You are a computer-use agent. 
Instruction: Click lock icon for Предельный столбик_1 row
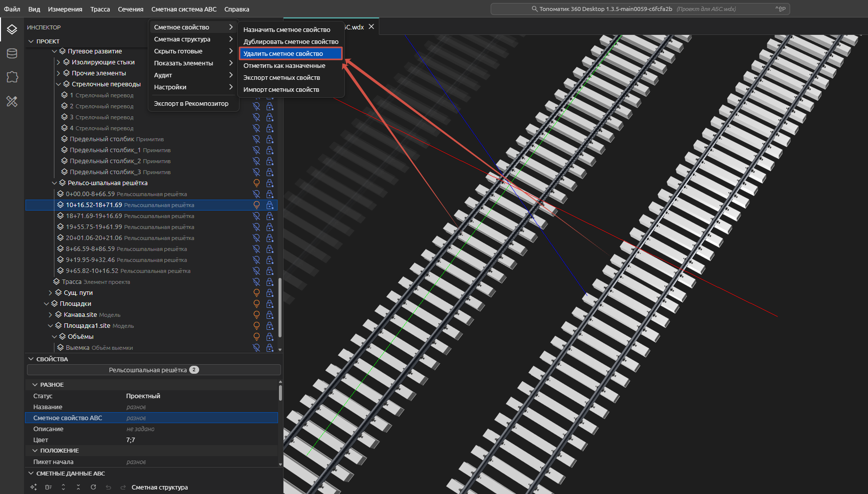pos(270,150)
